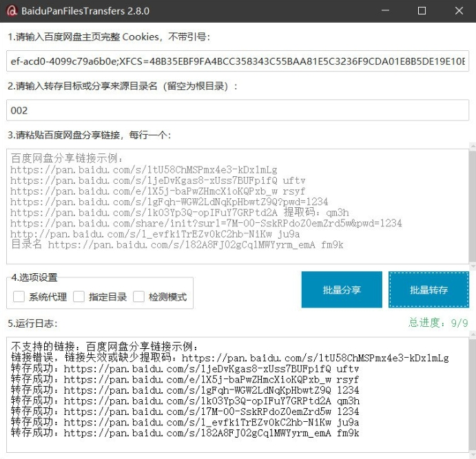Close the BaiduPanFilesTransfers window
The width and height of the screenshot is (476, 459).
[459, 11]
